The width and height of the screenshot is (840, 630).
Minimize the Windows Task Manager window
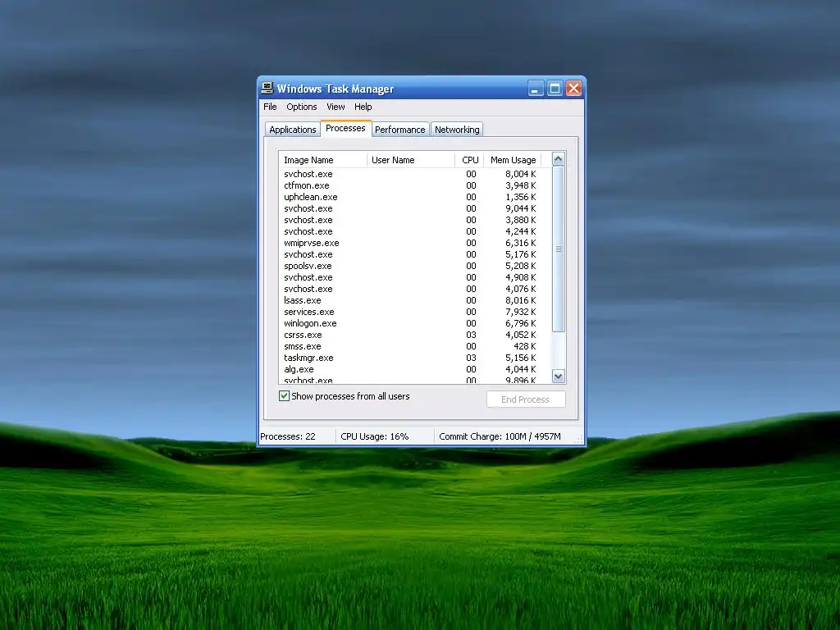(x=535, y=89)
